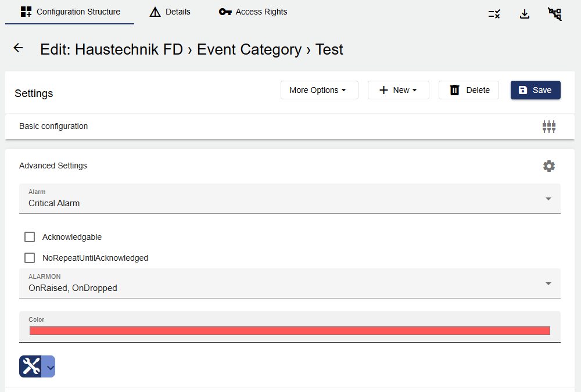This screenshot has width=581, height=392.
Task: Click the back arrow icon
Action: click(18, 48)
